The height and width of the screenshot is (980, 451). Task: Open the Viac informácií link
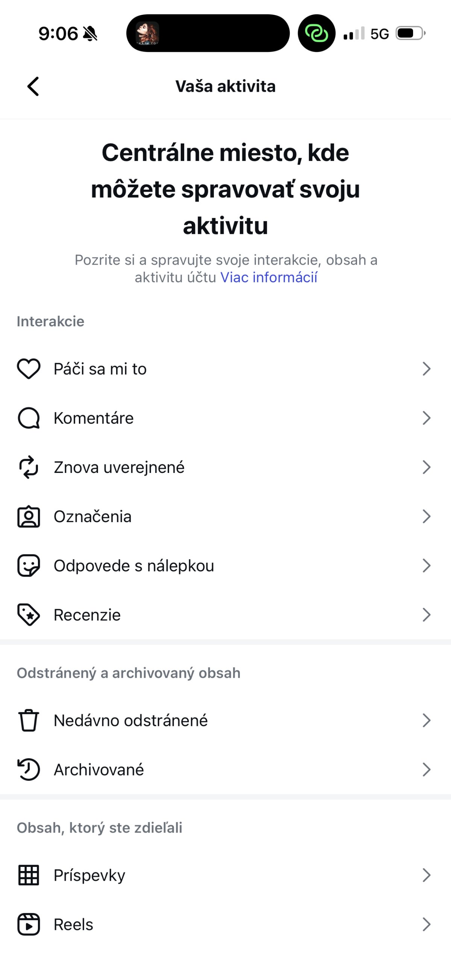pyautogui.click(x=268, y=277)
